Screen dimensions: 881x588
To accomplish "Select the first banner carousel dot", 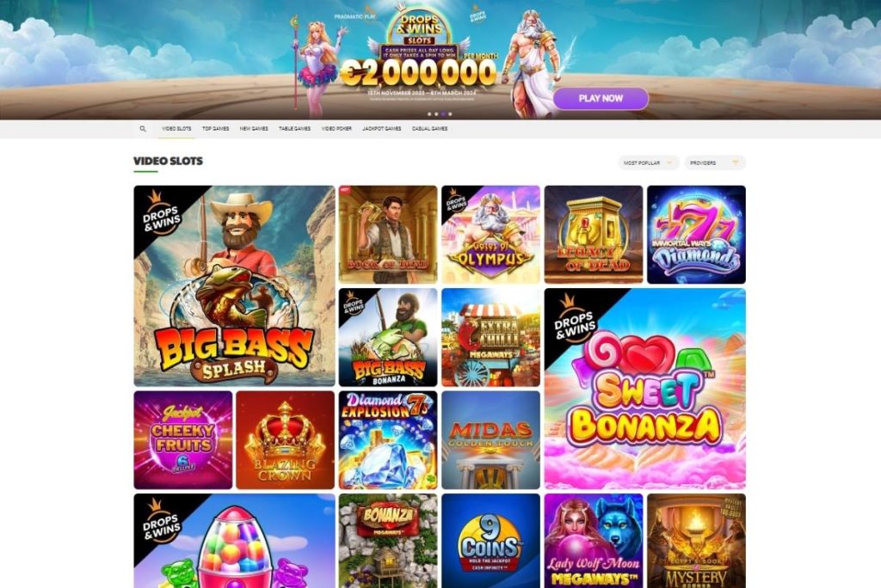I will 430,114.
